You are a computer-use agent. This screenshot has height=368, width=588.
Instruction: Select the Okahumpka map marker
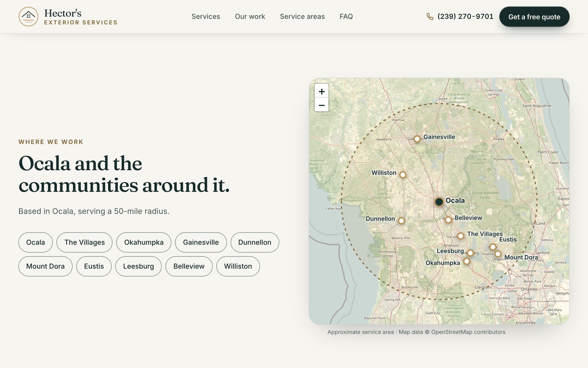point(467,261)
